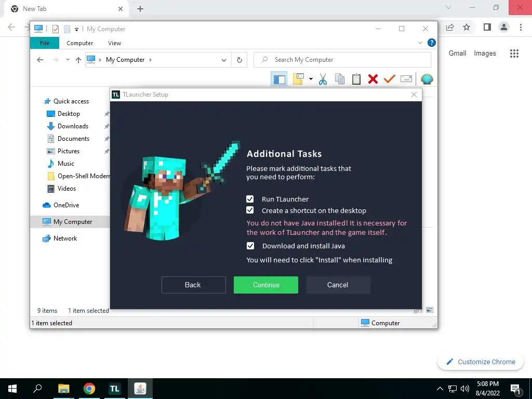
Task: Open the File tab in My Computer
Action: [45, 43]
